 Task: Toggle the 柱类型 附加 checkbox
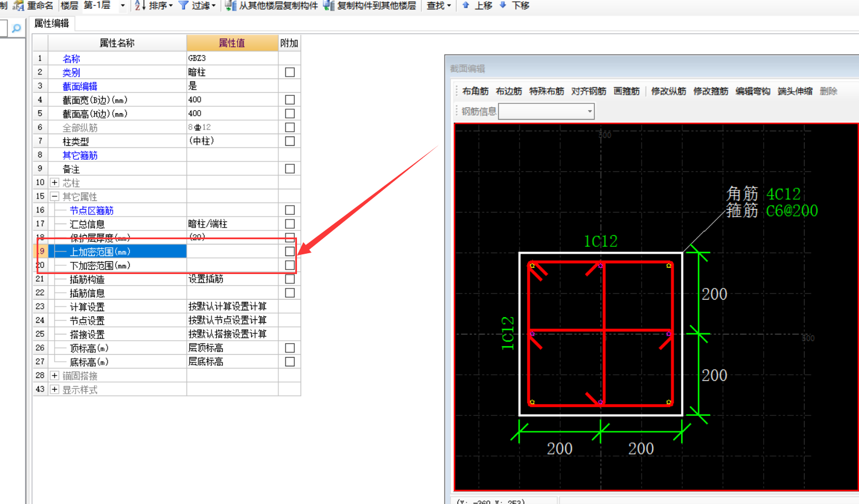coord(290,141)
